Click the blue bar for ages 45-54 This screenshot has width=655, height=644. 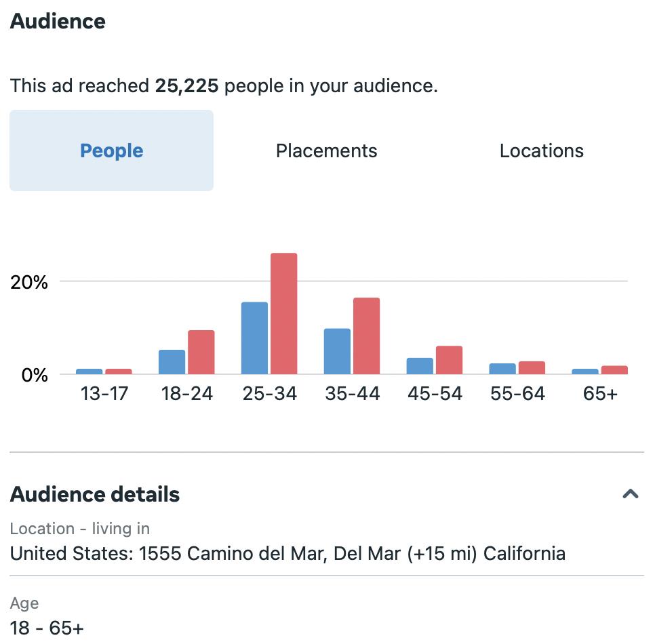[420, 366]
